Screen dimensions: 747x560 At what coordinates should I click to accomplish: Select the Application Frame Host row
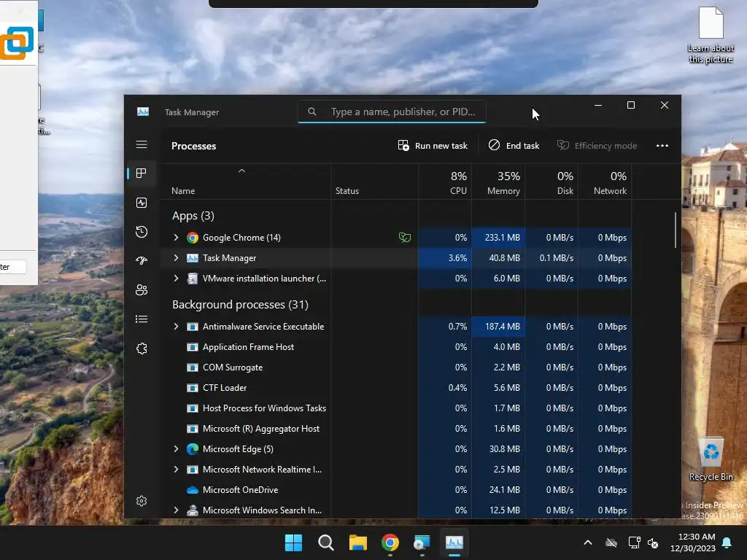coord(396,347)
